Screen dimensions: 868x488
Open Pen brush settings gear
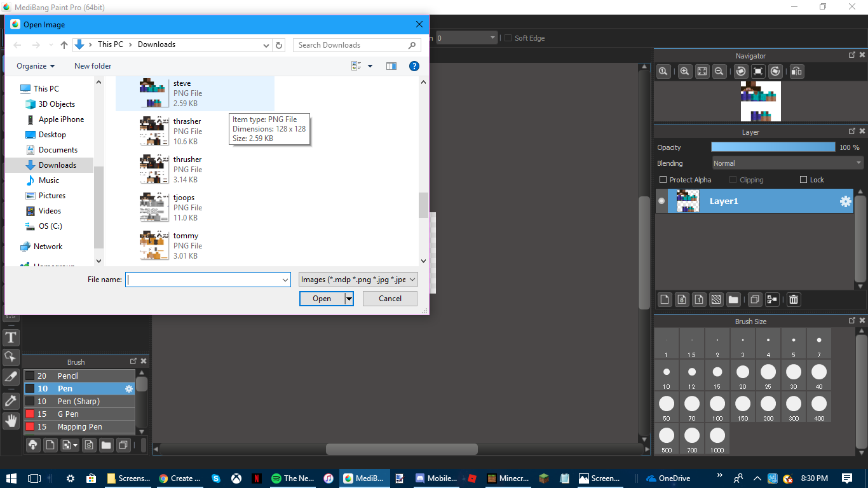pyautogui.click(x=129, y=389)
